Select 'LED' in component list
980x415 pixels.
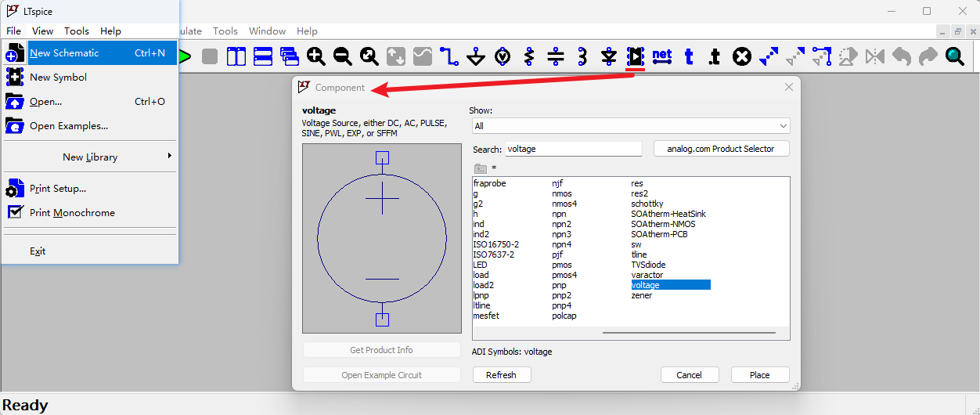(480, 265)
